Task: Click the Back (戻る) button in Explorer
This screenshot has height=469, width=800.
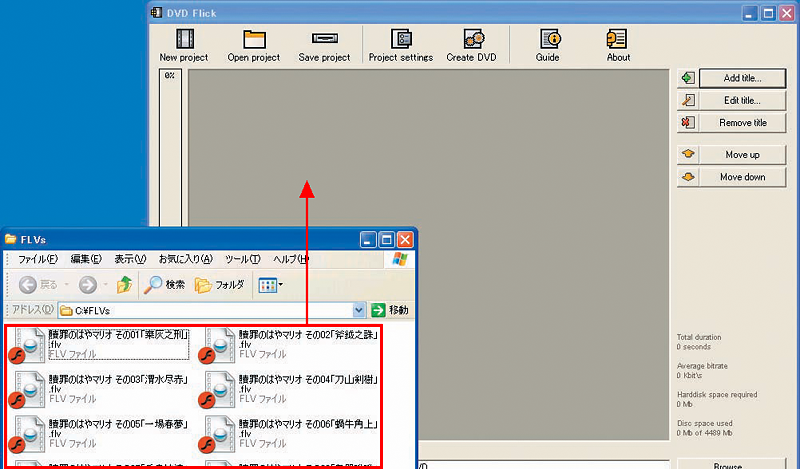Action: tap(38, 285)
